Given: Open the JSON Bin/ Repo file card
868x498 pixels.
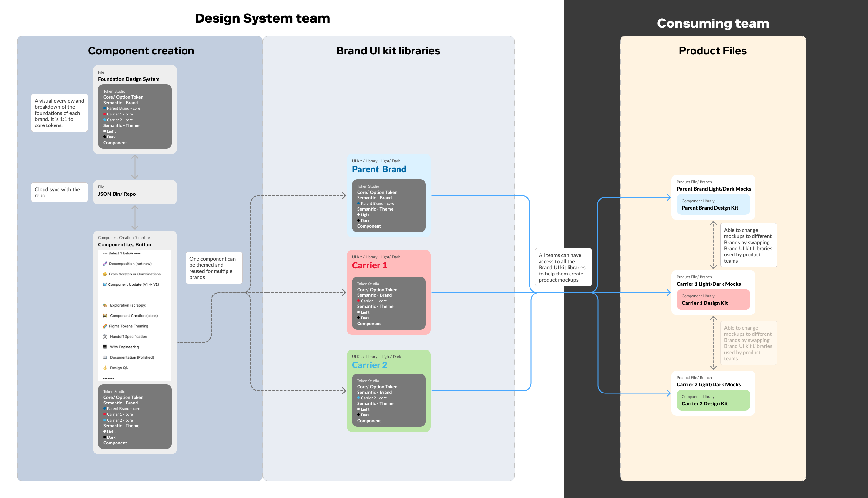Looking at the screenshot, I should 135,192.
